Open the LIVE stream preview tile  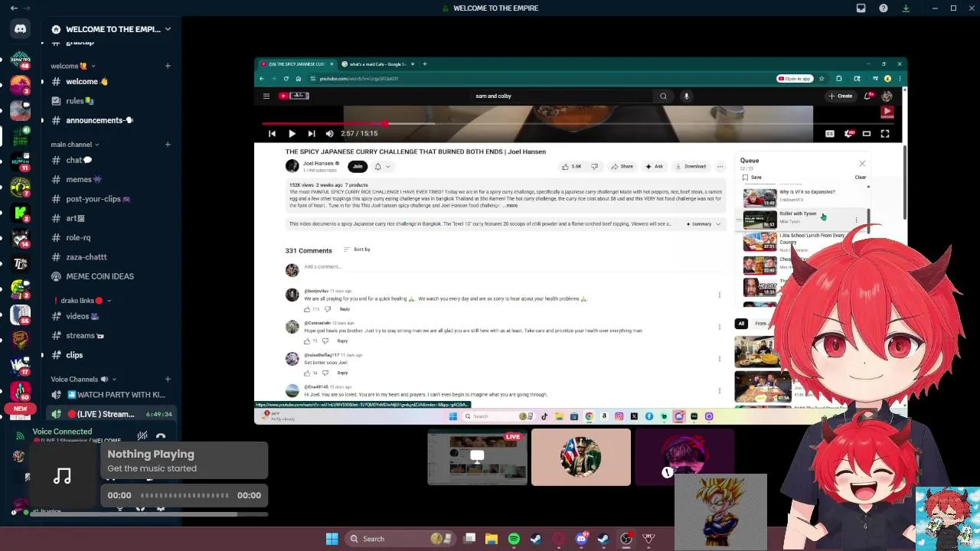click(477, 458)
